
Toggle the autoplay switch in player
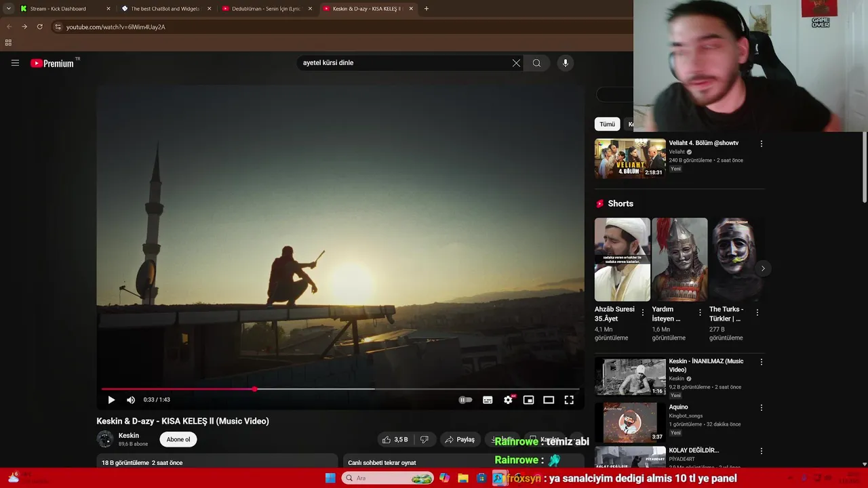coord(465,400)
